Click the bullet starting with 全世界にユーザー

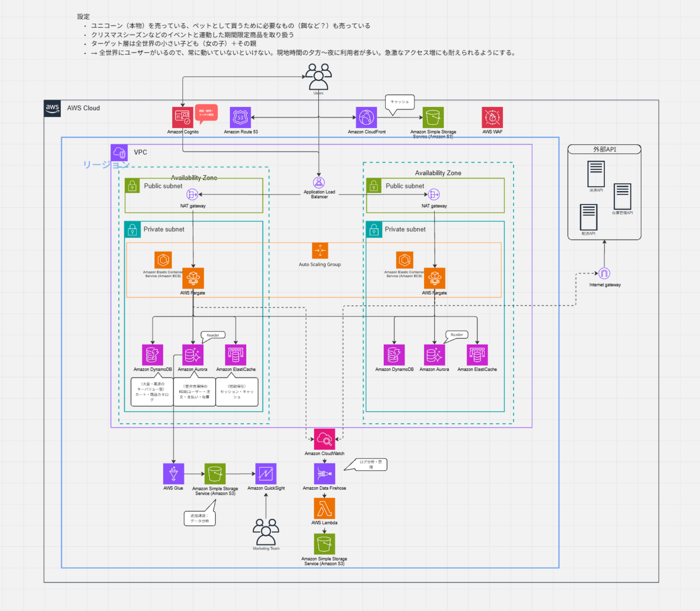pyautogui.click(x=304, y=53)
